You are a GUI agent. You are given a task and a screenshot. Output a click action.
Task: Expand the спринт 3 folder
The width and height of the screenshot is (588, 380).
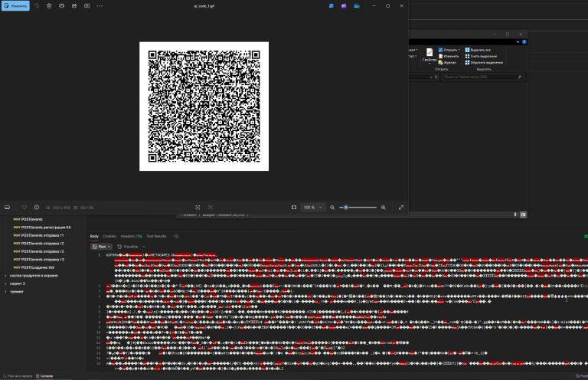tap(15, 283)
